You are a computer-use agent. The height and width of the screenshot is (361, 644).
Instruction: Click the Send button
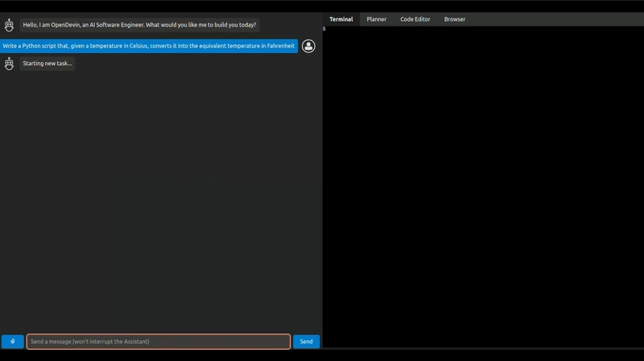pos(306,342)
